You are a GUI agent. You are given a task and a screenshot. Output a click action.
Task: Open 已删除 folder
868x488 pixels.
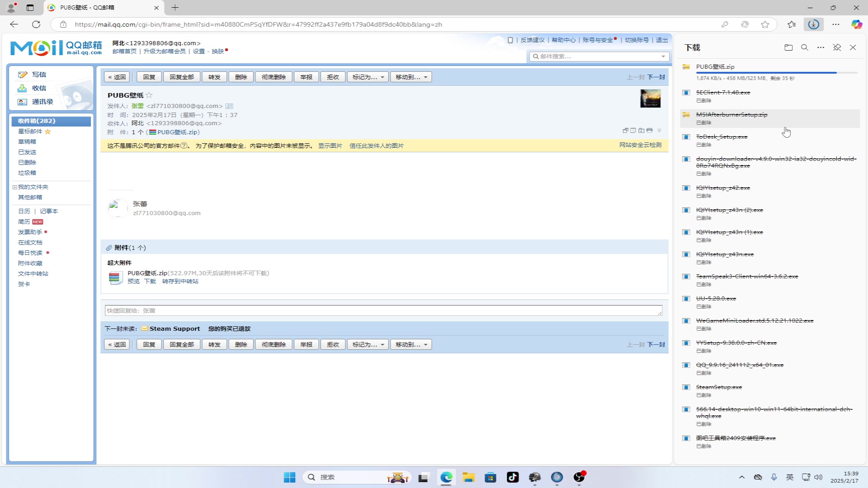(27, 163)
